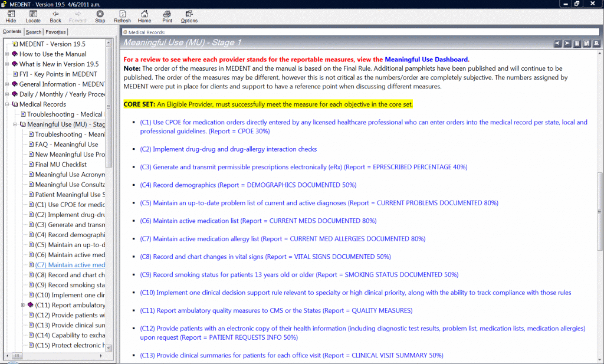Select FAQ - Meaningful Use tree item
The image size is (604, 364).
click(67, 145)
